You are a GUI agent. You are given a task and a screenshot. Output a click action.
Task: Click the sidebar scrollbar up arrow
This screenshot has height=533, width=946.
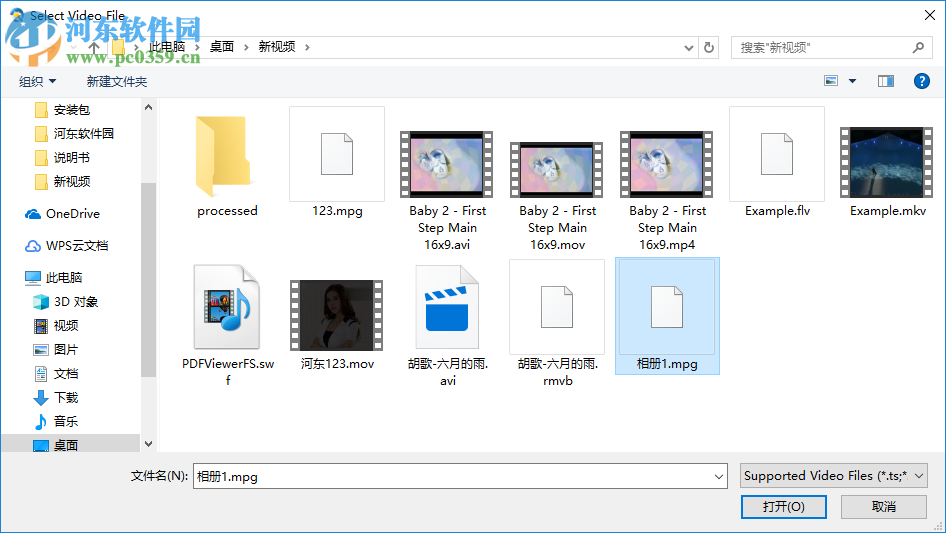tap(148, 107)
